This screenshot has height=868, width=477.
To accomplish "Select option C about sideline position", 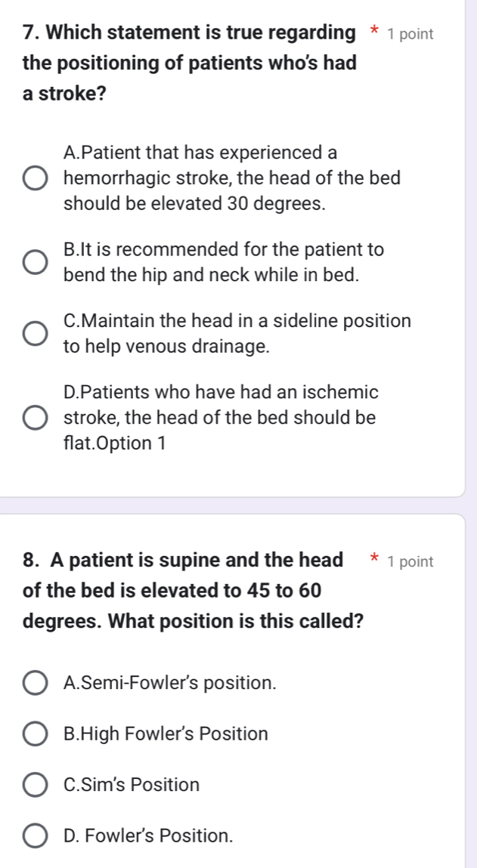I will [x=33, y=332].
